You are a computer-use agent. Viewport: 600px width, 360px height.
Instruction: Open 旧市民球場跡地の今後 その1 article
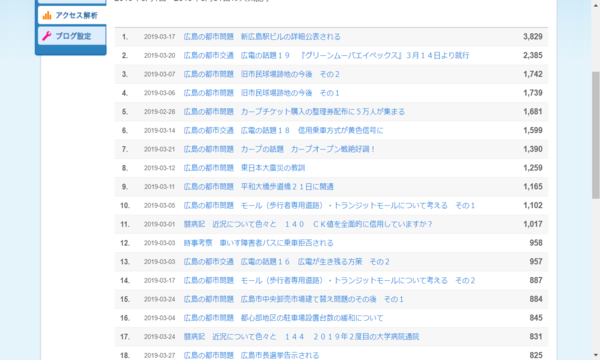coord(261,93)
